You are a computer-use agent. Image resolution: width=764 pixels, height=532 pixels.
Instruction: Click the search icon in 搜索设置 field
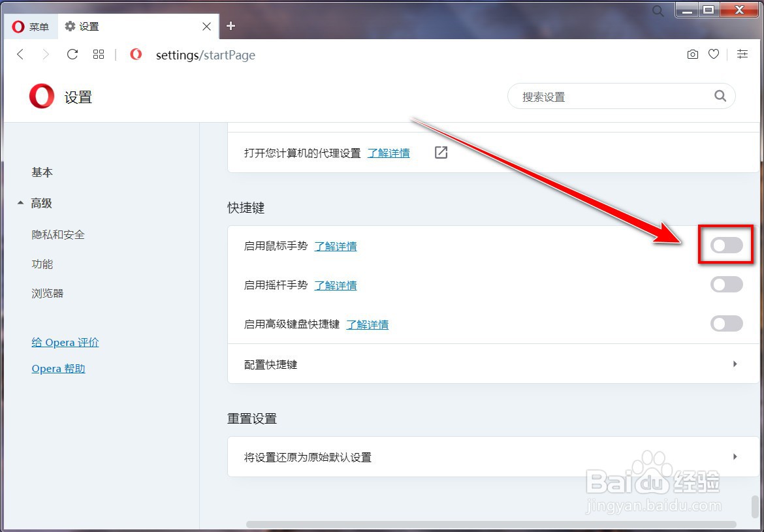point(720,96)
